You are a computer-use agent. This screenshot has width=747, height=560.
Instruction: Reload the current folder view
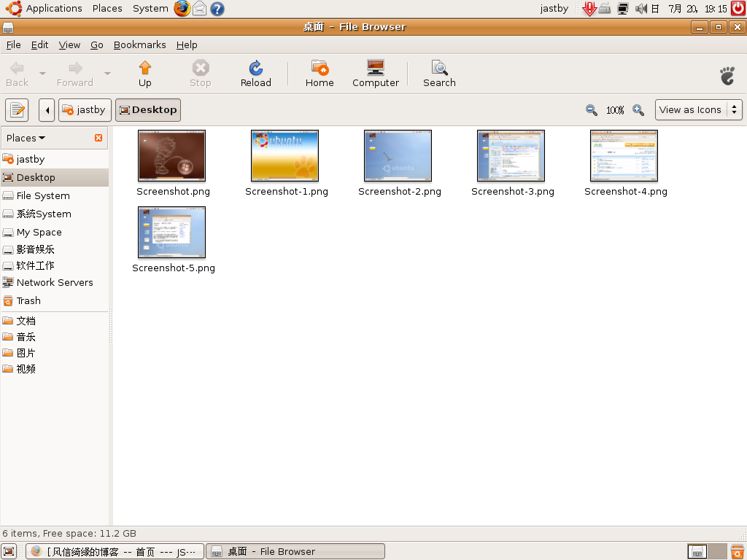point(255,74)
